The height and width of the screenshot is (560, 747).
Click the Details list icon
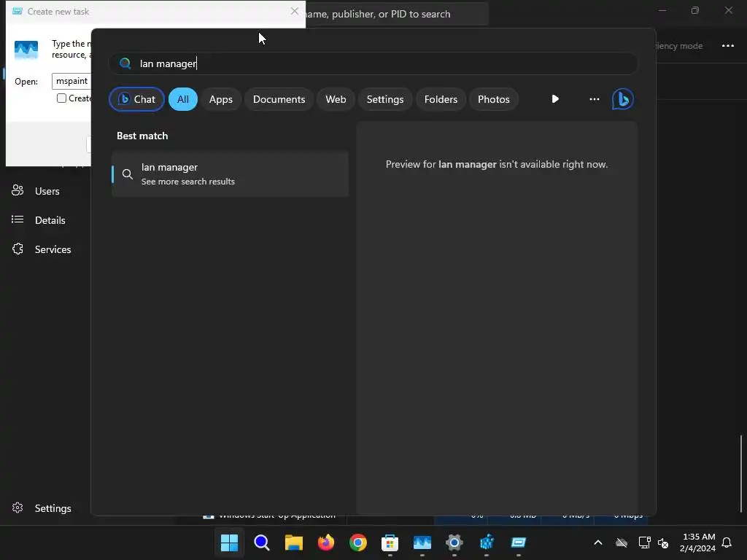(18, 219)
